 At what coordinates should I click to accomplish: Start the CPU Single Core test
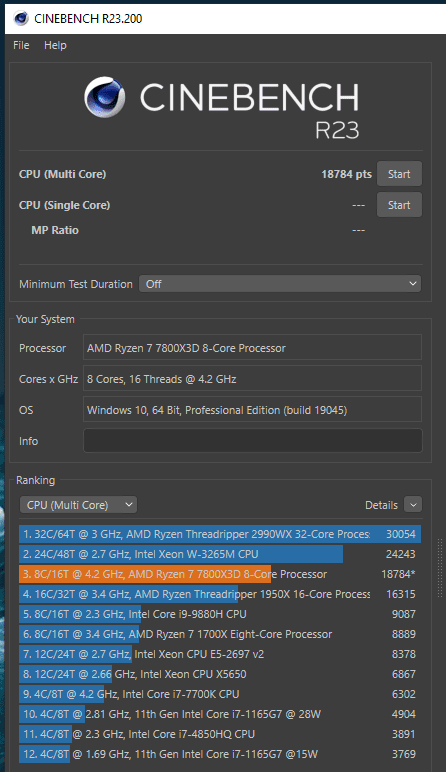click(x=399, y=205)
